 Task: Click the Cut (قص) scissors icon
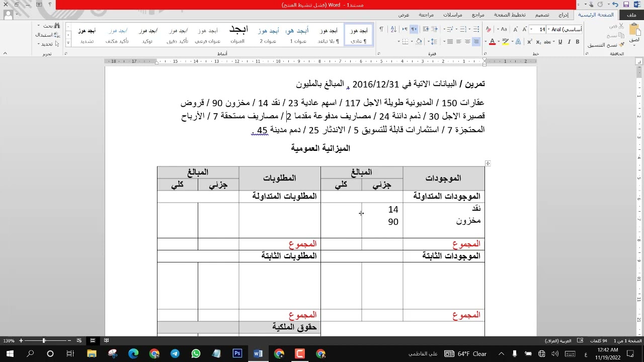coord(621,26)
